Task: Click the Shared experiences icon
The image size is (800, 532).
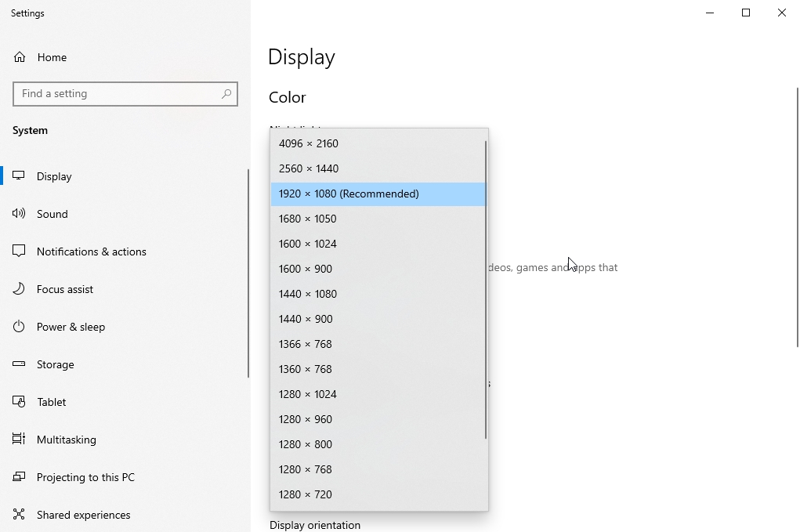Action: click(19, 514)
